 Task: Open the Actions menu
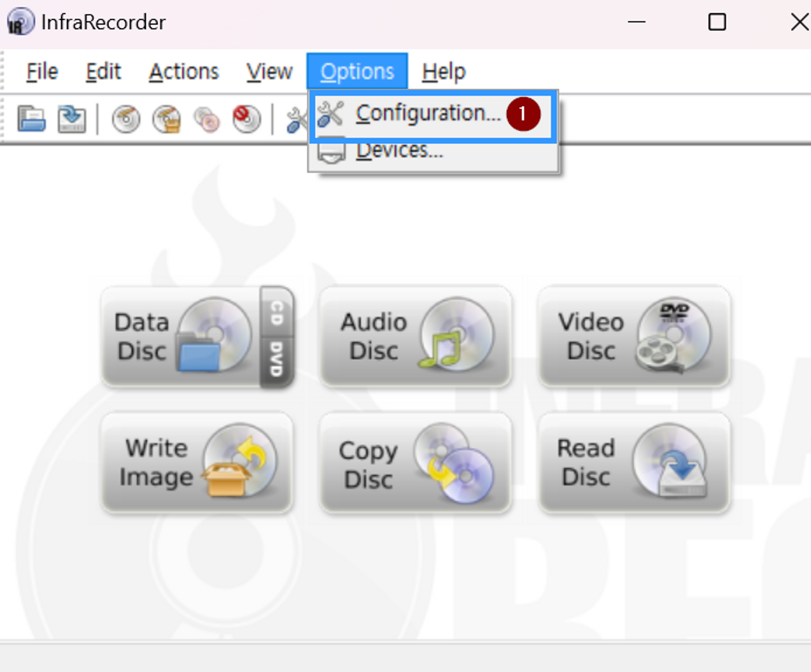pos(184,72)
